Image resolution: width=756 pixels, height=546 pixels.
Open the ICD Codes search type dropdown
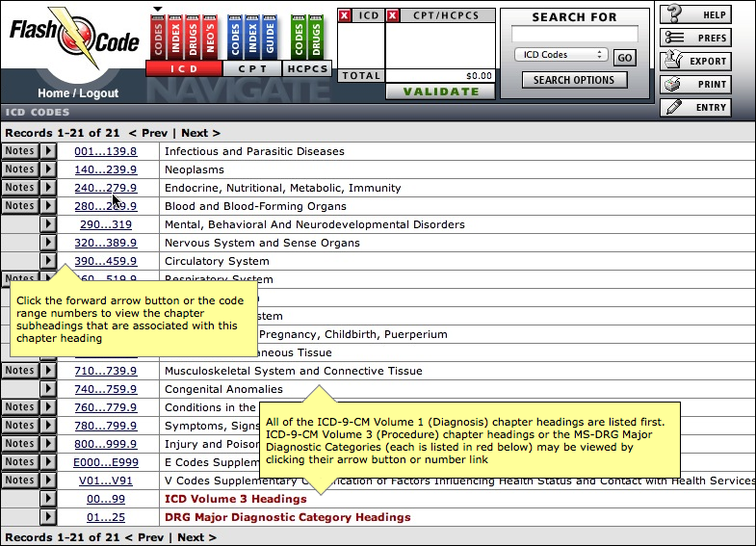pos(561,55)
